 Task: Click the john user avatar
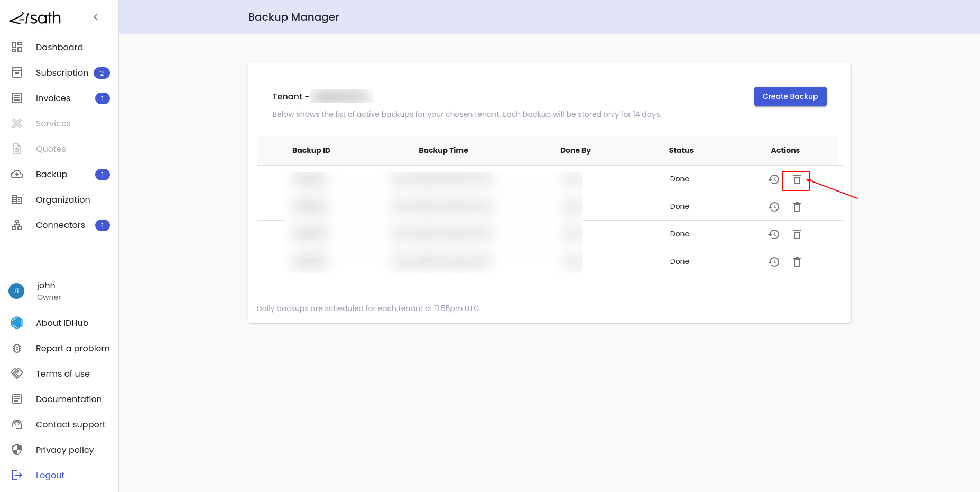16,291
